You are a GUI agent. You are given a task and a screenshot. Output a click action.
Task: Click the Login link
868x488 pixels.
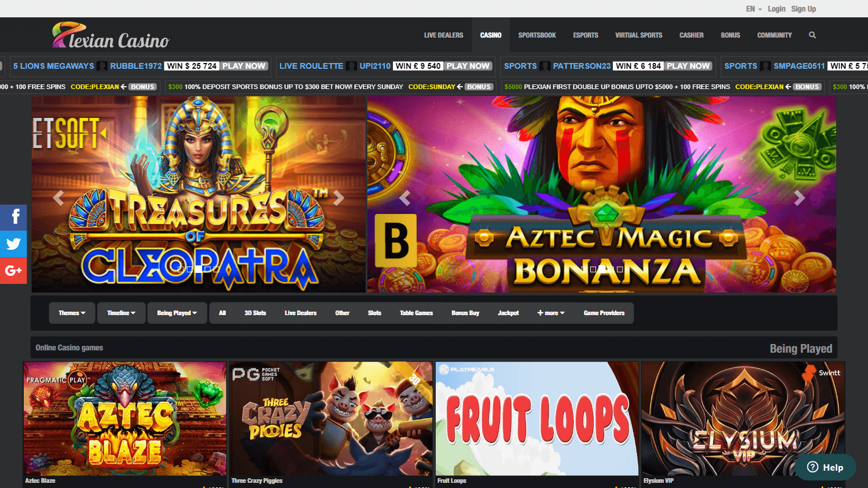[x=777, y=9]
